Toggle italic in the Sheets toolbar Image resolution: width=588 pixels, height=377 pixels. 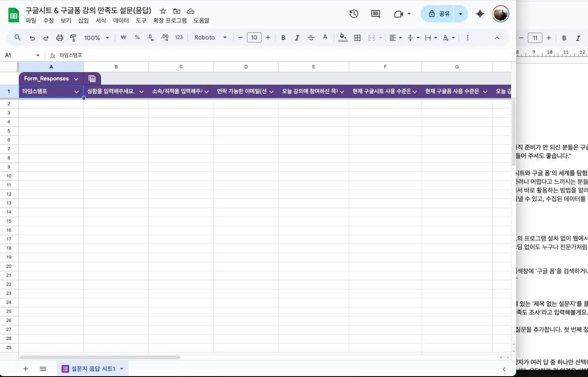point(297,38)
